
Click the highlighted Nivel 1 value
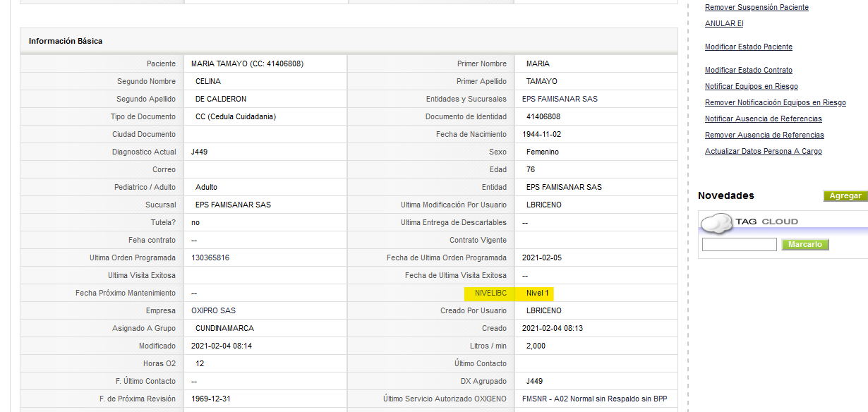(537, 293)
